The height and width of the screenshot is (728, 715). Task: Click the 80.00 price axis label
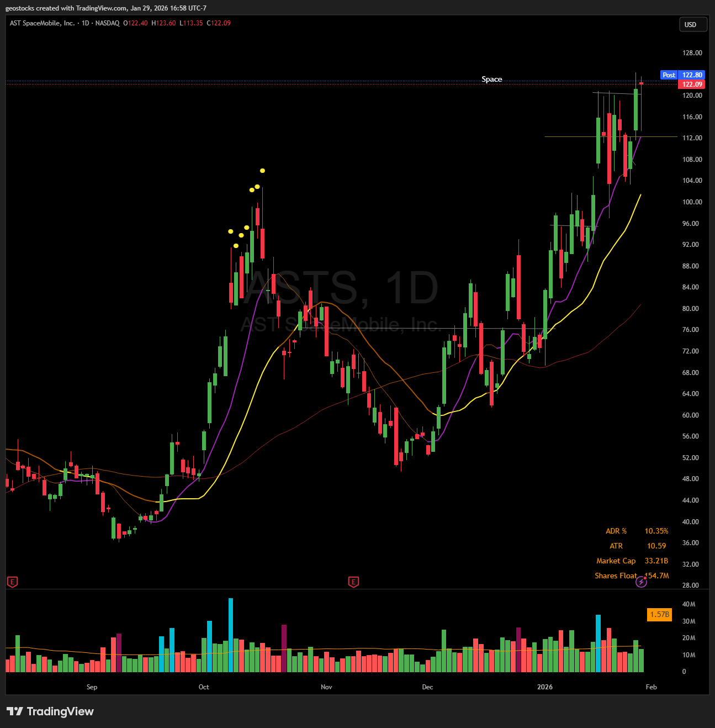691,309
